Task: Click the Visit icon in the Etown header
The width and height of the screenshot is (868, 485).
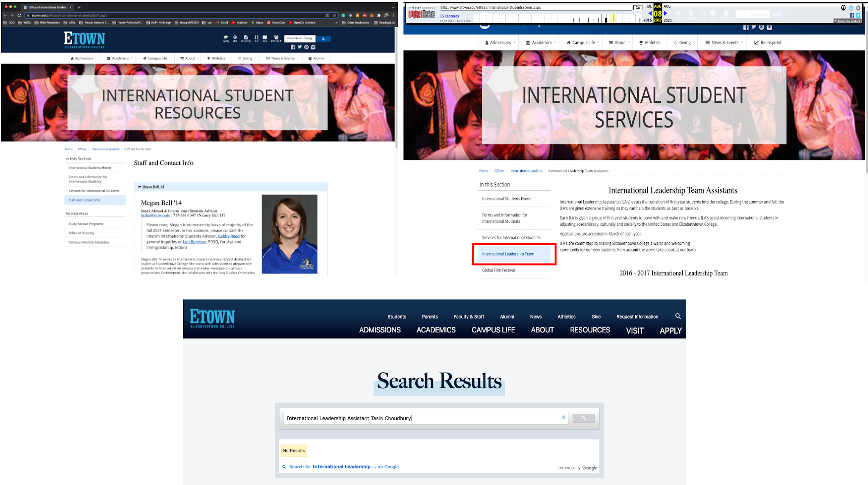Action: [x=235, y=38]
